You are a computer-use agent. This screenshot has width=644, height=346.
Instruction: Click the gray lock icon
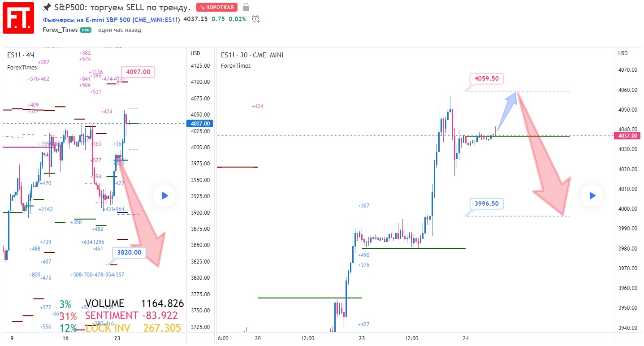click(246, 7)
